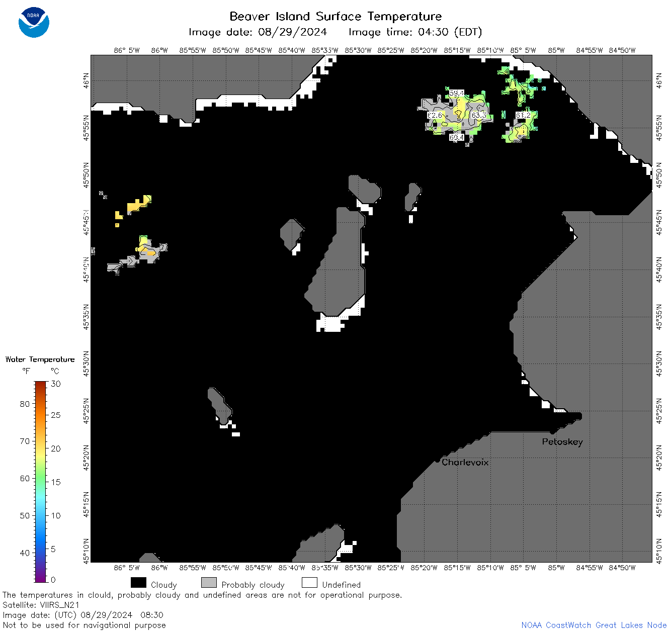
Task: Click the Petoskey city marker dot
Action: 552,431
